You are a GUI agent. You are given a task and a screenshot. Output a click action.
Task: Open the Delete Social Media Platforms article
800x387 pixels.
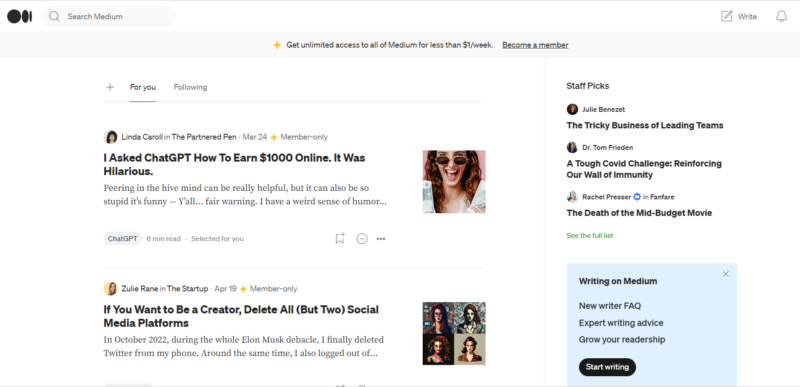241,316
